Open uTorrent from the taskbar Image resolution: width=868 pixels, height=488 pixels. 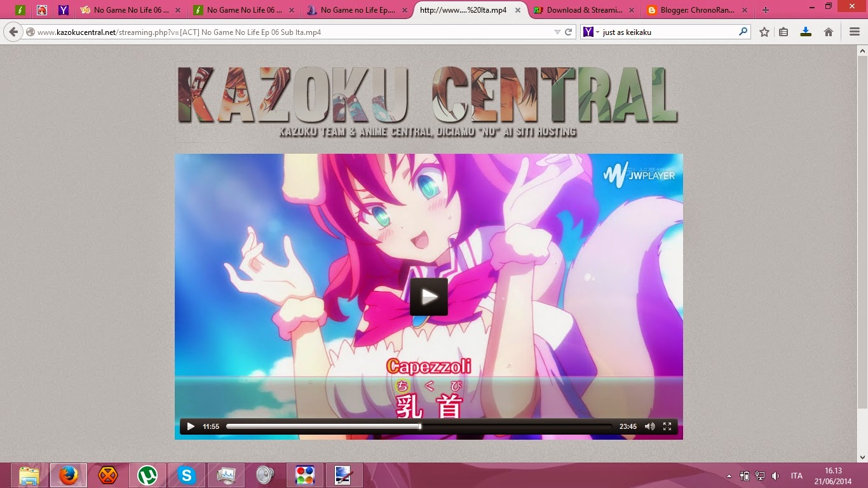coord(147,475)
